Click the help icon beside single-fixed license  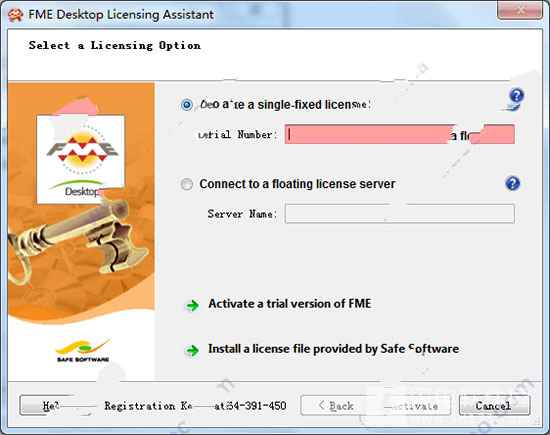point(516,95)
